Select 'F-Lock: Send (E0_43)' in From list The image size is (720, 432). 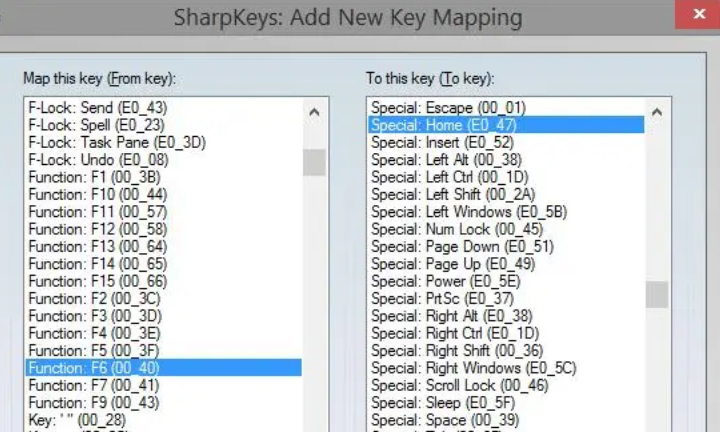pyautogui.click(x=163, y=107)
